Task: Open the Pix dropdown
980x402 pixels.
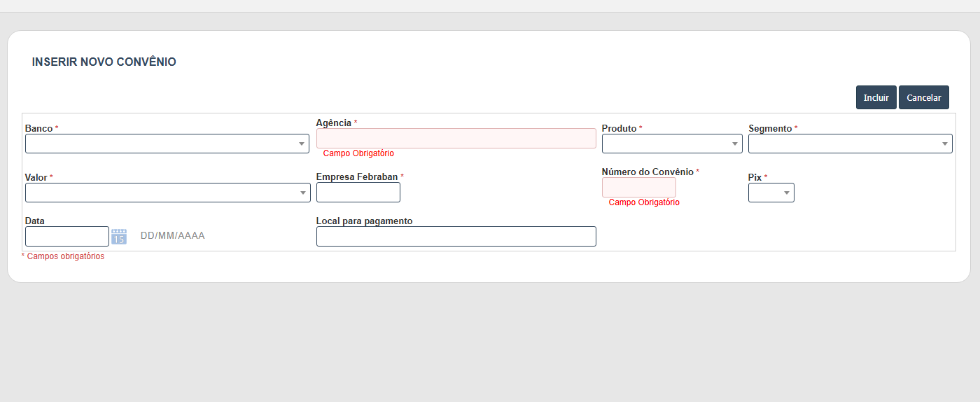Action: point(771,193)
